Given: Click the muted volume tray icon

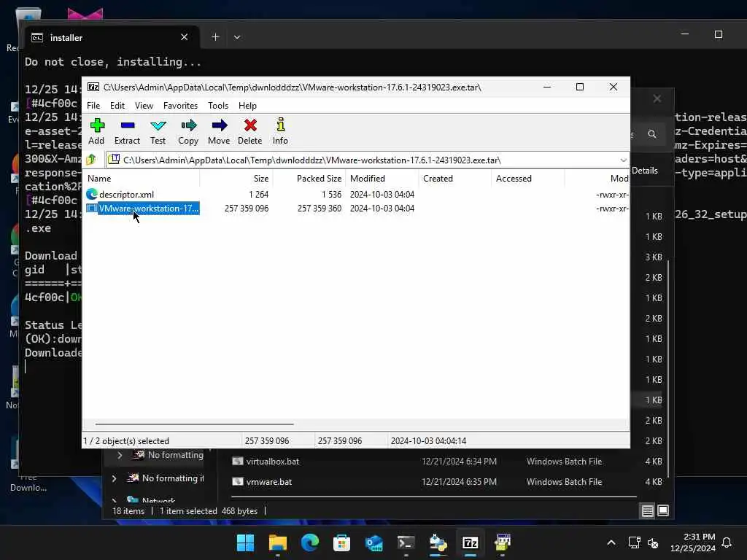Looking at the screenshot, I should click(653, 542).
